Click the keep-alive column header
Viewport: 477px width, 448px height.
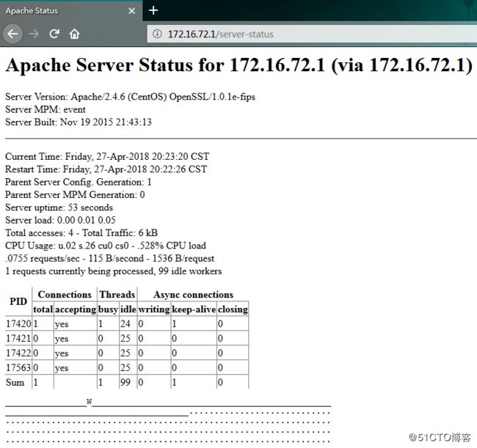pyautogui.click(x=194, y=309)
